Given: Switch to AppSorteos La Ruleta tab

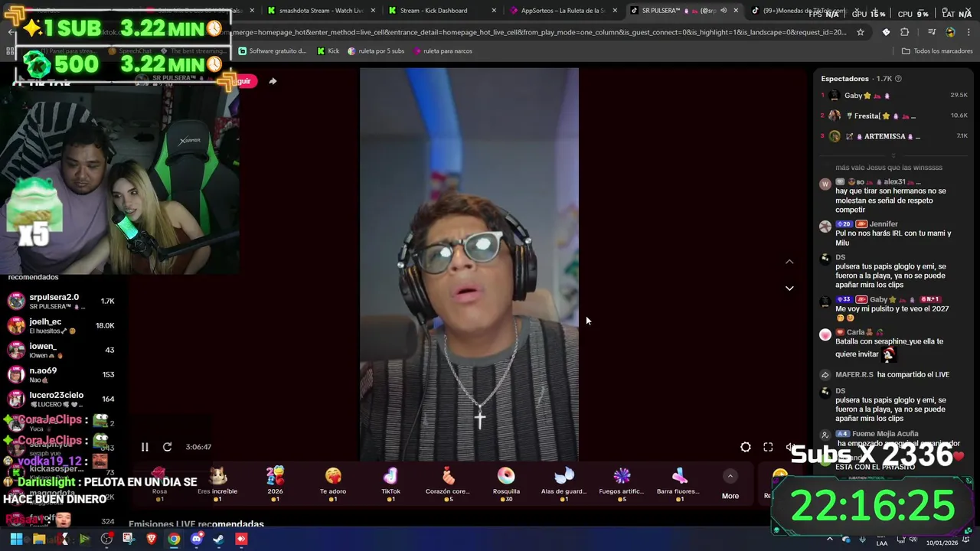Looking at the screenshot, I should (x=561, y=11).
